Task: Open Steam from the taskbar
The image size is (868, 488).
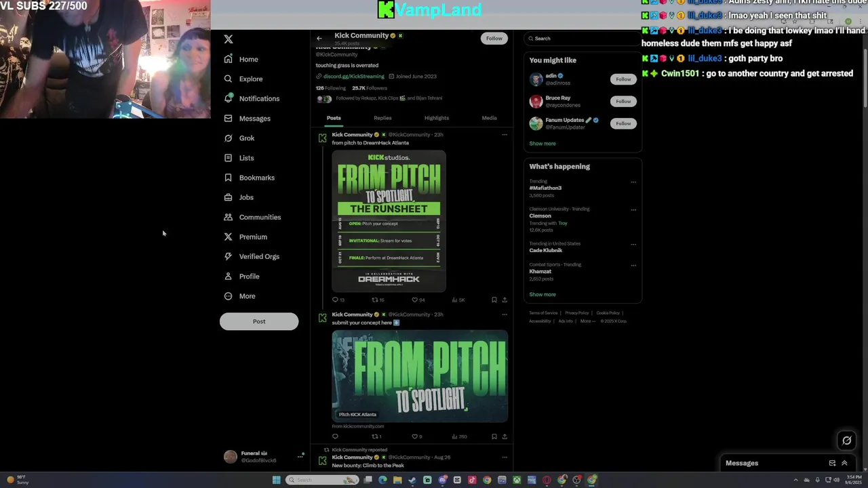Action: (412, 480)
